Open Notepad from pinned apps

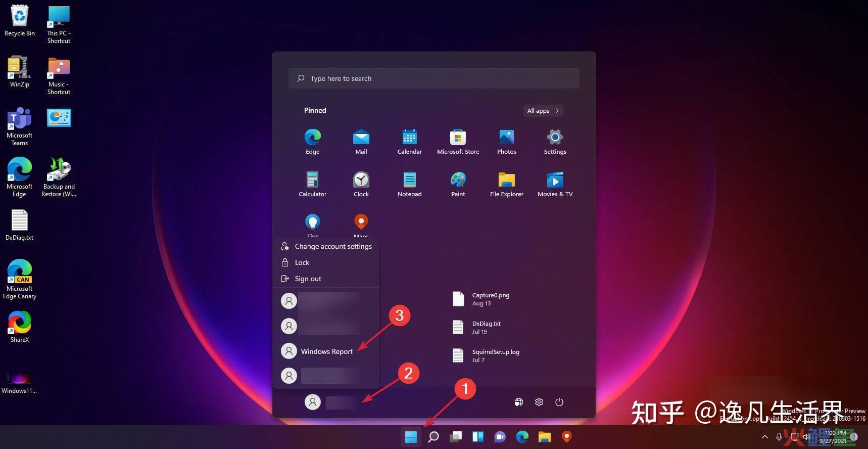pyautogui.click(x=409, y=184)
